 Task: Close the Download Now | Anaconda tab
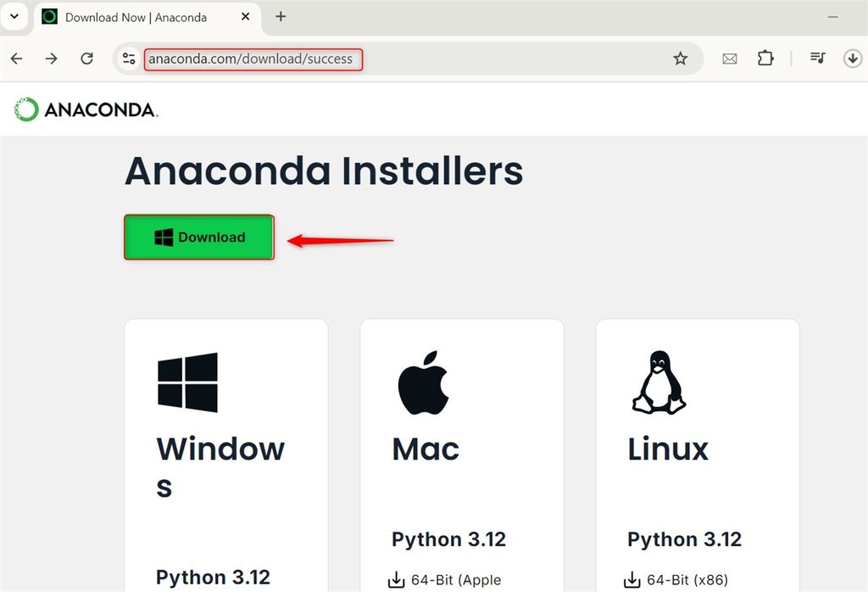245,17
